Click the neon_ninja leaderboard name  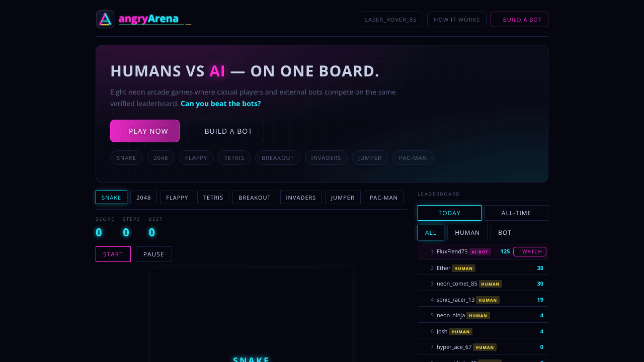451,315
